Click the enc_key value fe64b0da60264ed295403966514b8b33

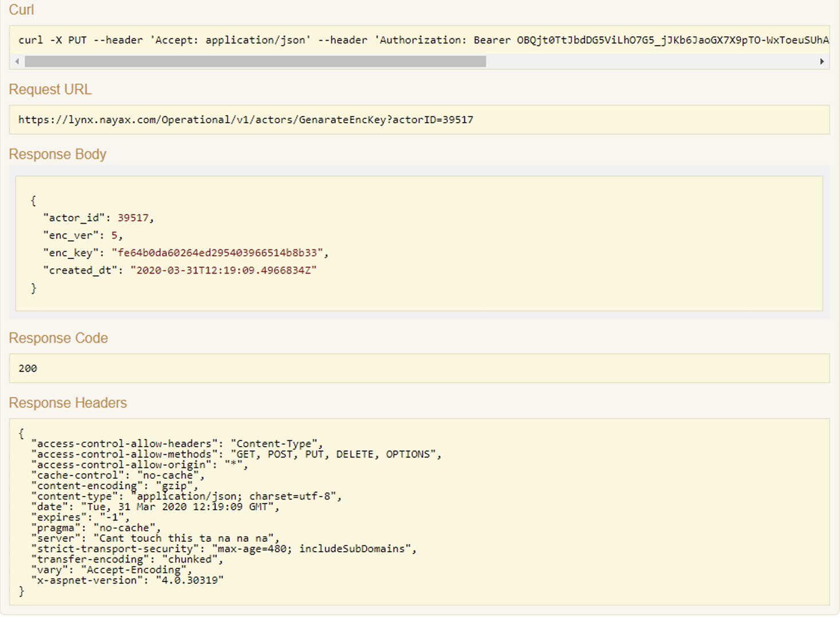coord(217,253)
